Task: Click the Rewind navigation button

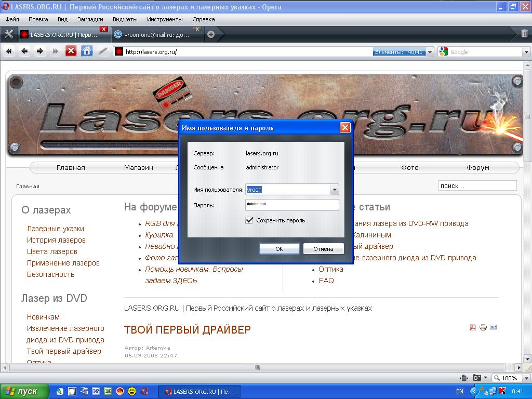Action: [9, 51]
